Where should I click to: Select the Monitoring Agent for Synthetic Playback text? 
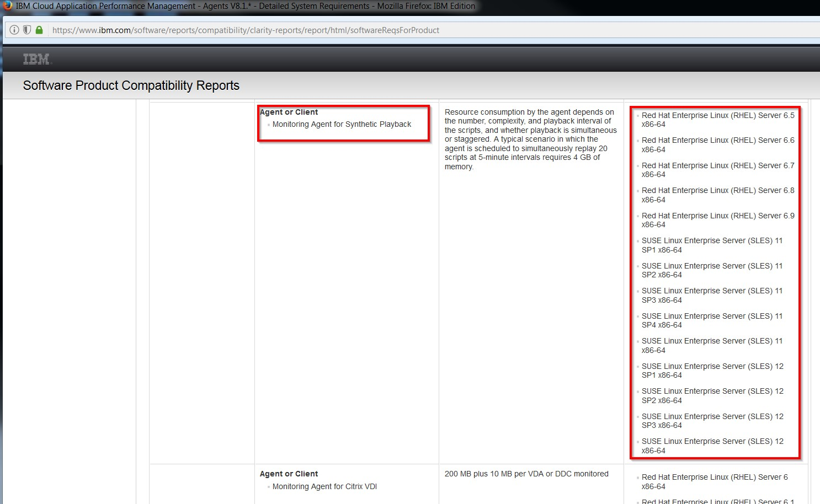click(x=342, y=124)
